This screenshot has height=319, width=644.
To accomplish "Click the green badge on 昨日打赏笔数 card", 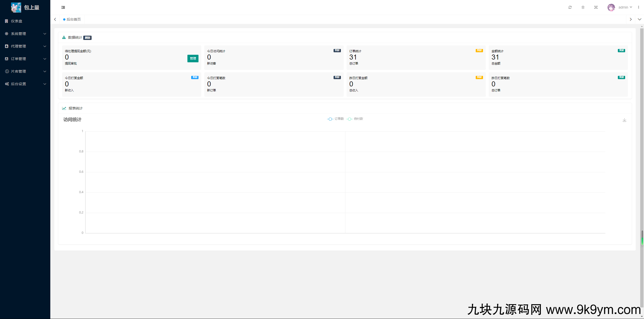I will [621, 77].
